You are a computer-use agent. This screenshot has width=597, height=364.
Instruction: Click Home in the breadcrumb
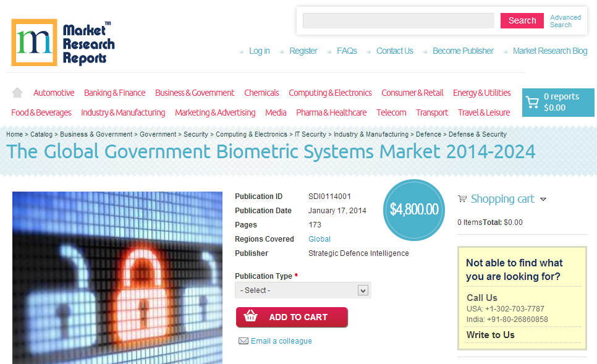coord(14,134)
